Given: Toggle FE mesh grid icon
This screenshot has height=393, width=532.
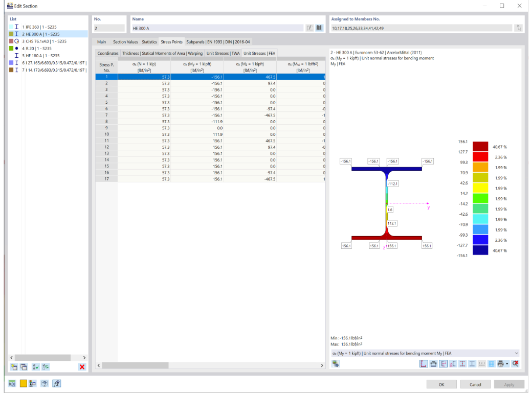Looking at the screenshot, I should (x=491, y=364).
